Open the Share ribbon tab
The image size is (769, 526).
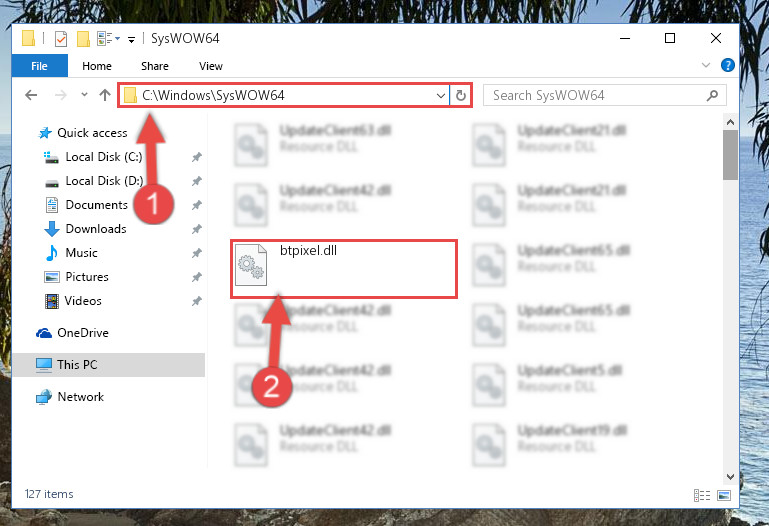(155, 66)
